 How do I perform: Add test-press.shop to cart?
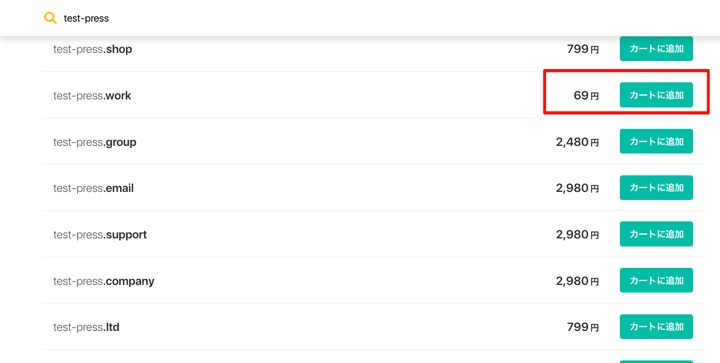(x=656, y=49)
